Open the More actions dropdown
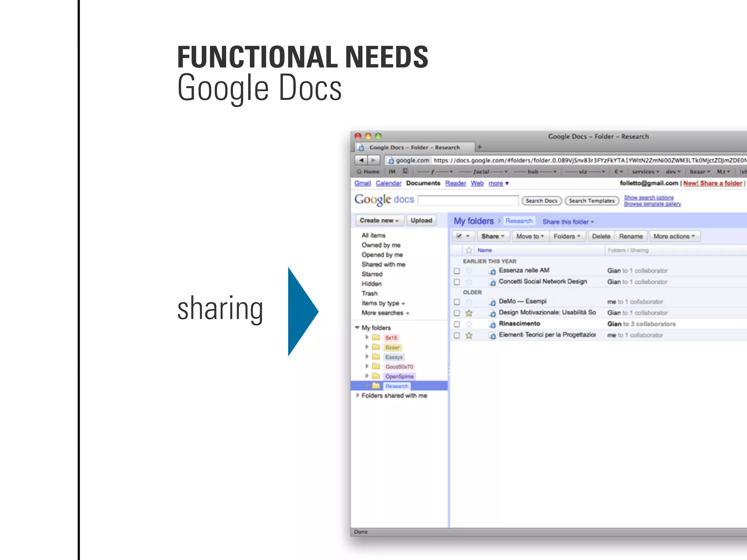This screenshot has width=747, height=560. [x=674, y=236]
